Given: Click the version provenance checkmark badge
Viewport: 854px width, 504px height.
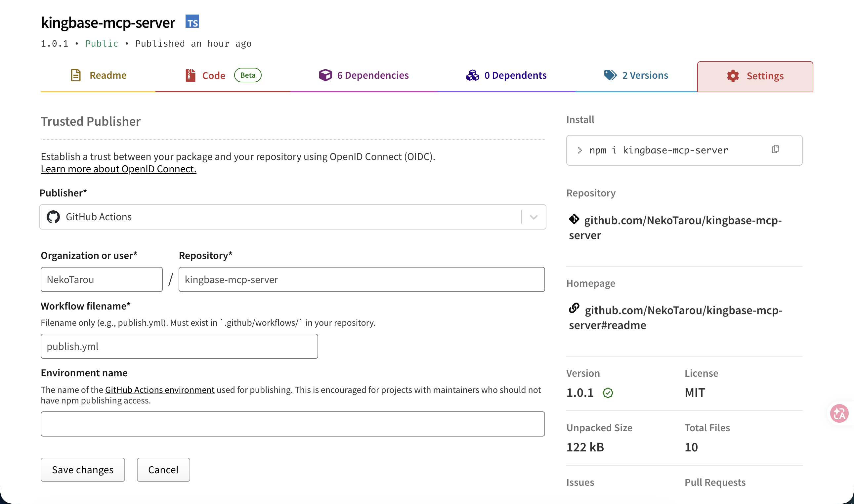Looking at the screenshot, I should pyautogui.click(x=608, y=393).
